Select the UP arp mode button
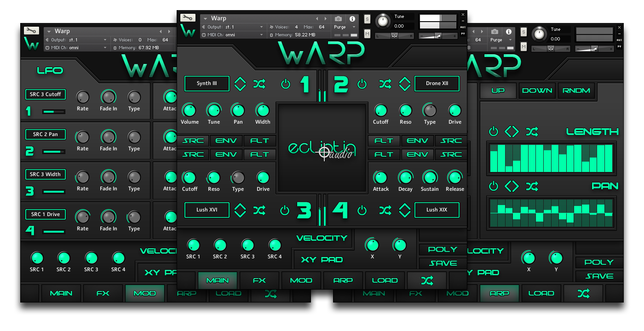 pyautogui.click(x=498, y=91)
